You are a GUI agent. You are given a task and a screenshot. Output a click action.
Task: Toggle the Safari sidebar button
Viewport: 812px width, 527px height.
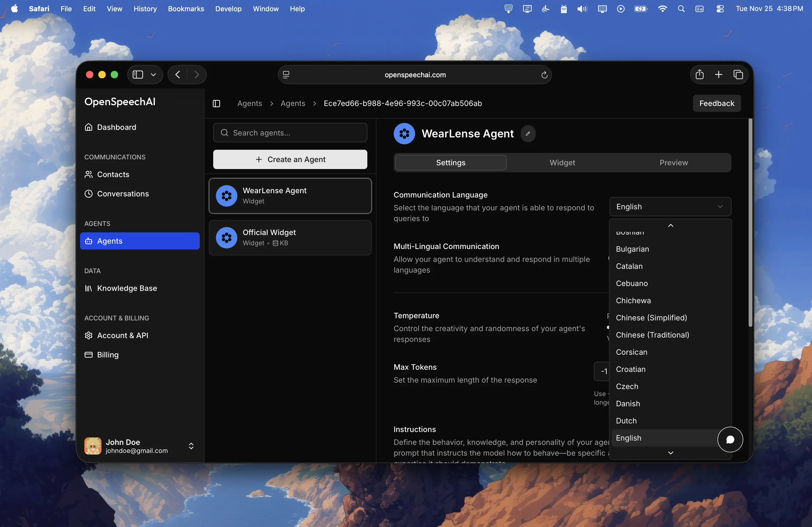tap(138, 75)
